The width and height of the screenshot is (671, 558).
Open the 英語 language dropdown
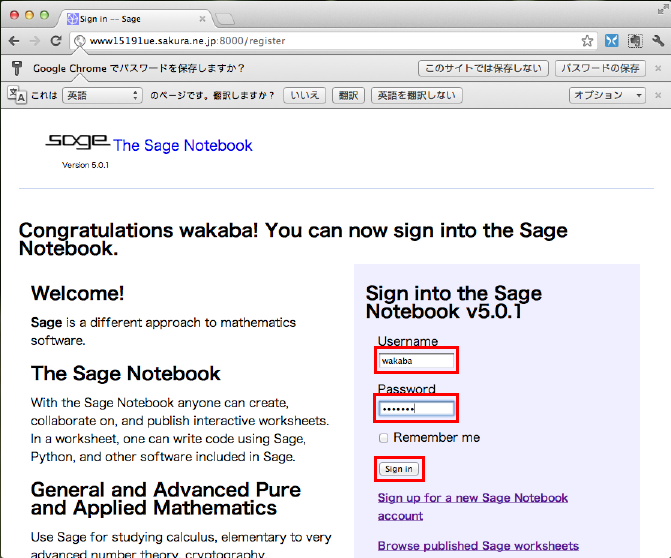102,95
